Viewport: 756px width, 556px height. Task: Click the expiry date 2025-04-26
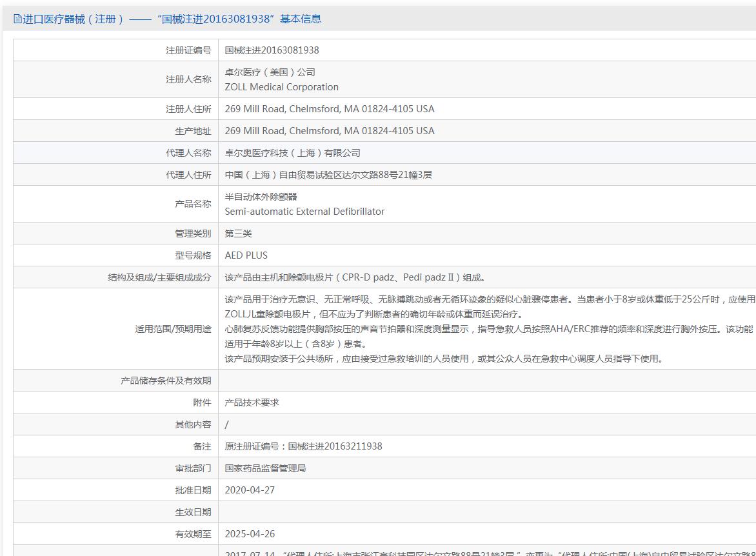point(250,534)
